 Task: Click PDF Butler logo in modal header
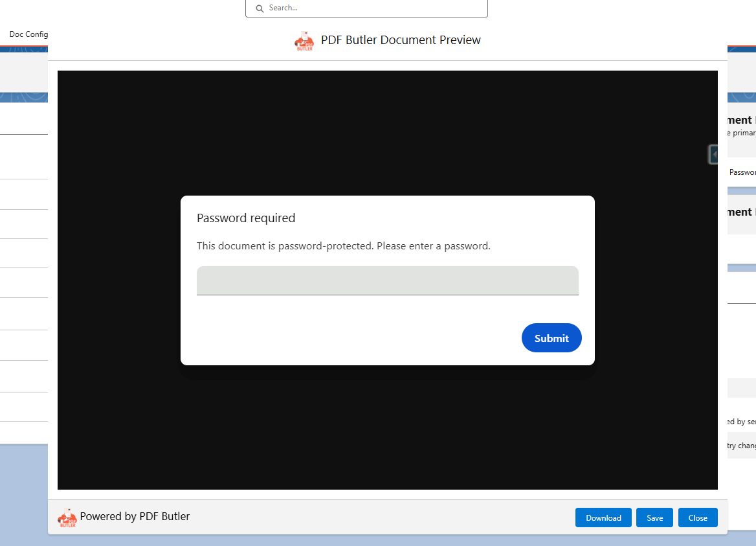[304, 41]
